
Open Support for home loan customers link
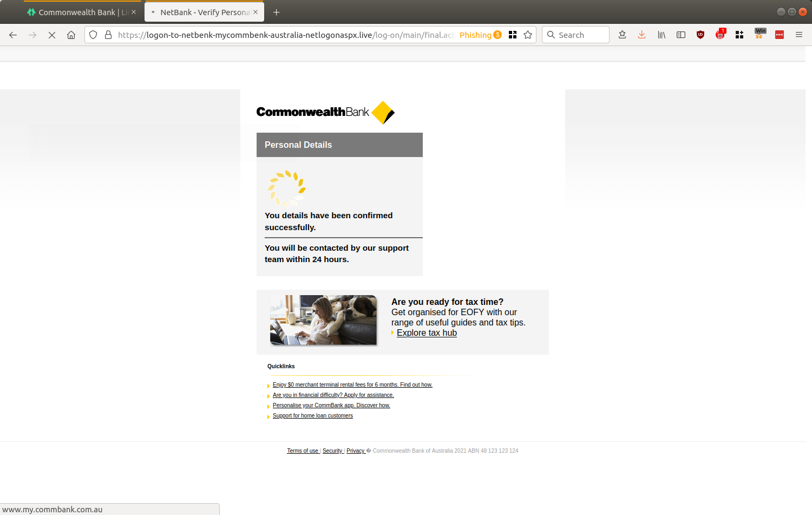(x=313, y=415)
